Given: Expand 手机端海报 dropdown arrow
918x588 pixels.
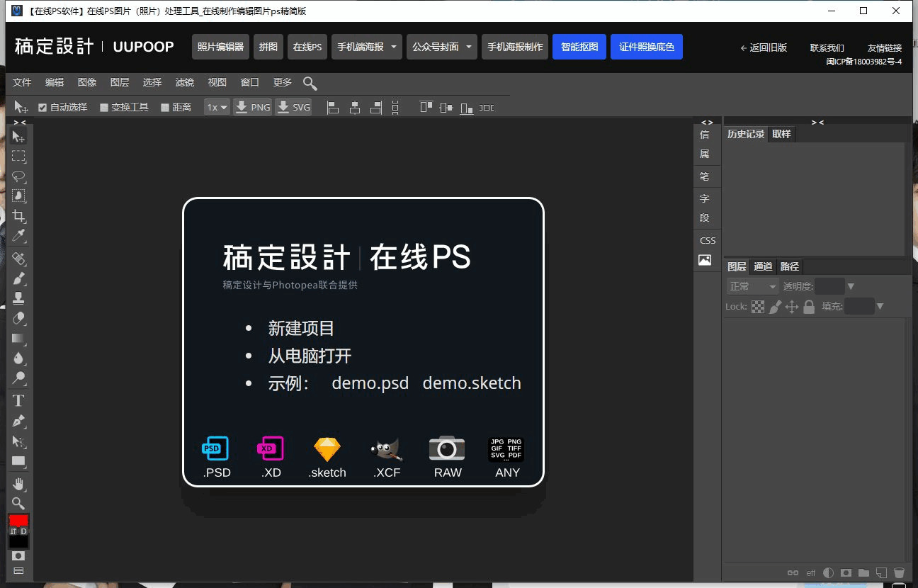Looking at the screenshot, I should coord(394,47).
